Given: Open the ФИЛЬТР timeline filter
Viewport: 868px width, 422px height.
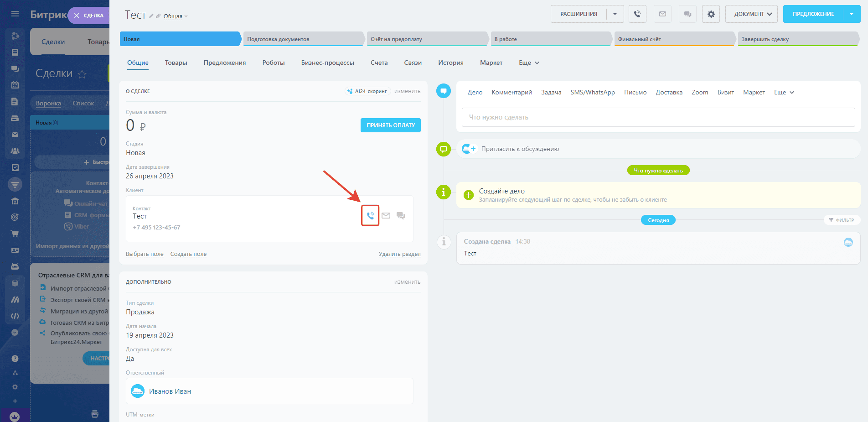Looking at the screenshot, I should 842,220.
